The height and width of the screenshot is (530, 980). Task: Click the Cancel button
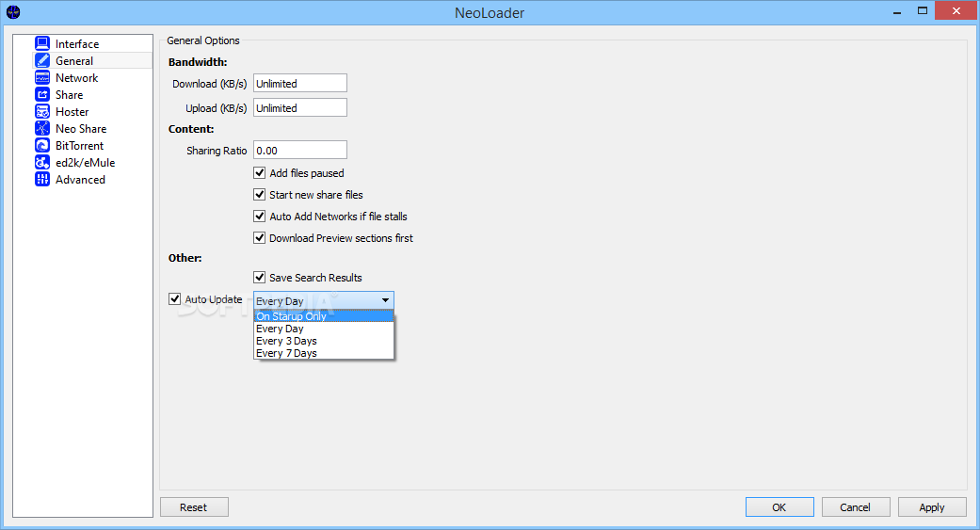coord(856,506)
